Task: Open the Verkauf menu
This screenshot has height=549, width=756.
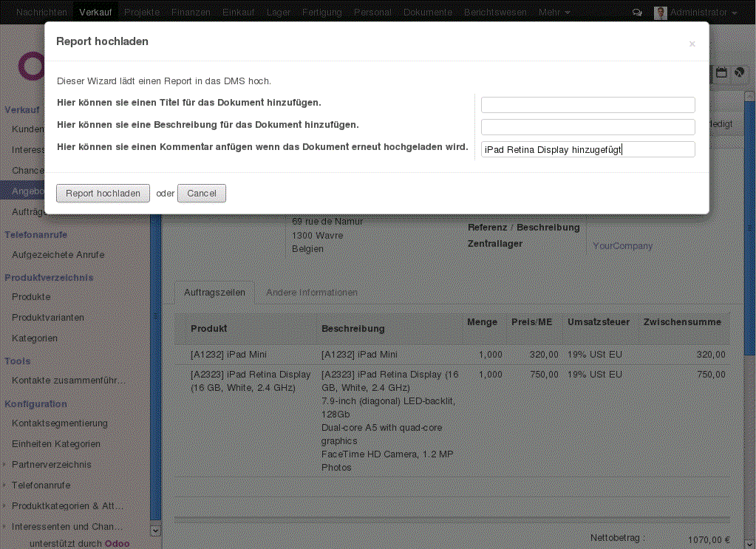Action: pos(95,13)
